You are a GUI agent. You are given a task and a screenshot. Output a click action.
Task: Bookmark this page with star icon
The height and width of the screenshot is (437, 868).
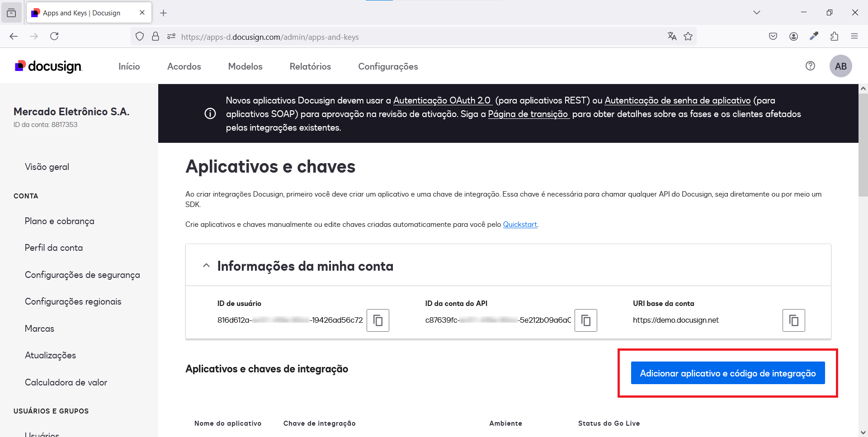coord(688,37)
